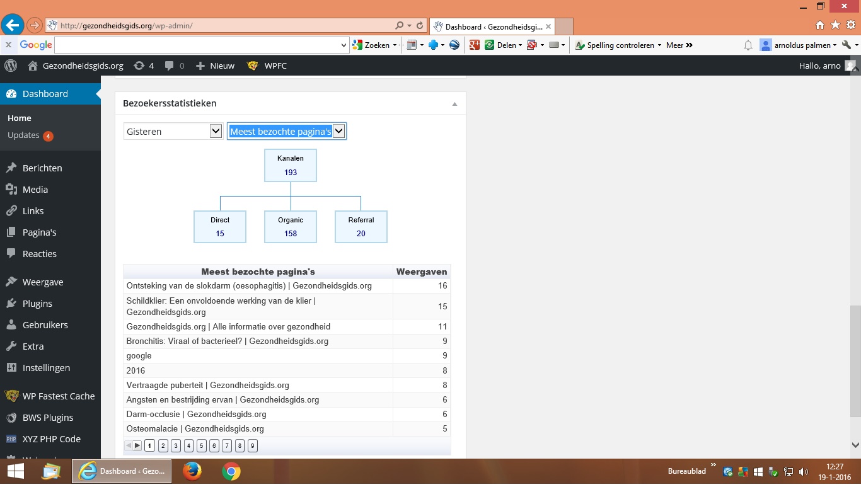Open the Home submenu link

tap(20, 118)
